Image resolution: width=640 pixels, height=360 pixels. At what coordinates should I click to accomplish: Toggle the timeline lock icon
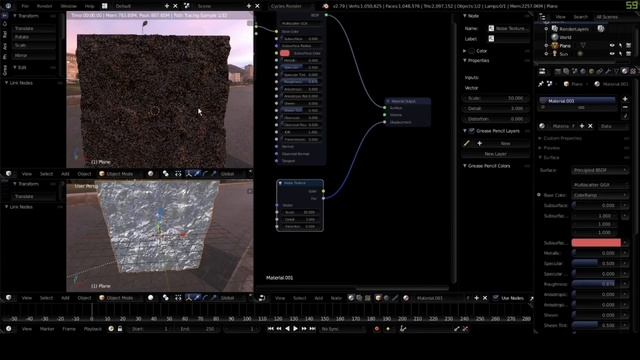(120, 329)
